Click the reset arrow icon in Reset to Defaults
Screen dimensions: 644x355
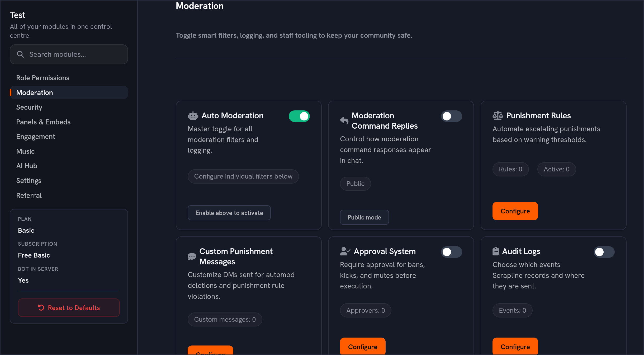(41, 308)
